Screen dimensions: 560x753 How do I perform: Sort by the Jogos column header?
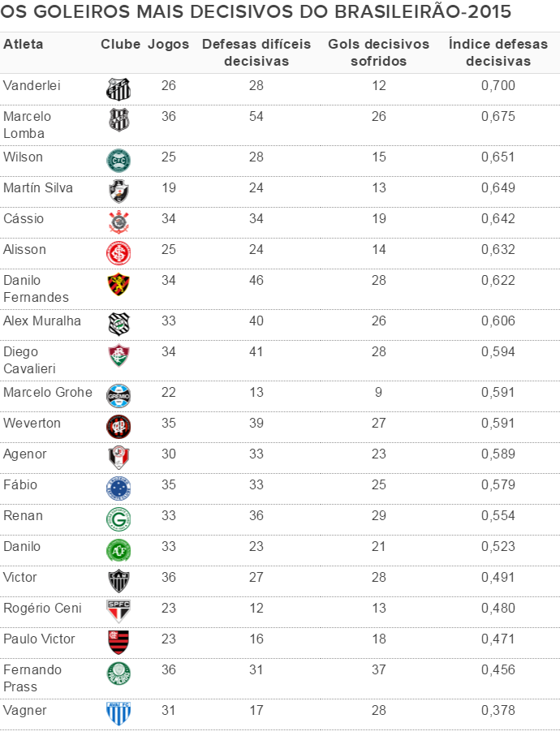pos(169,45)
